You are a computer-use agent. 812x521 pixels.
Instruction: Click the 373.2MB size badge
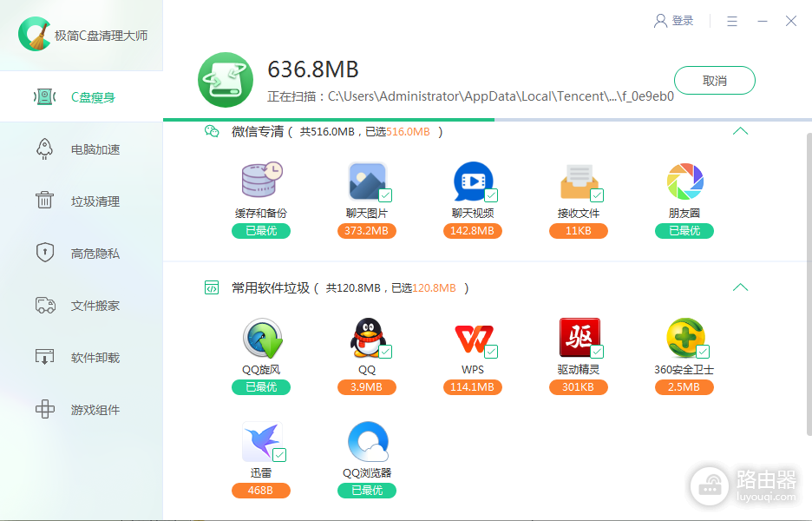[367, 231]
